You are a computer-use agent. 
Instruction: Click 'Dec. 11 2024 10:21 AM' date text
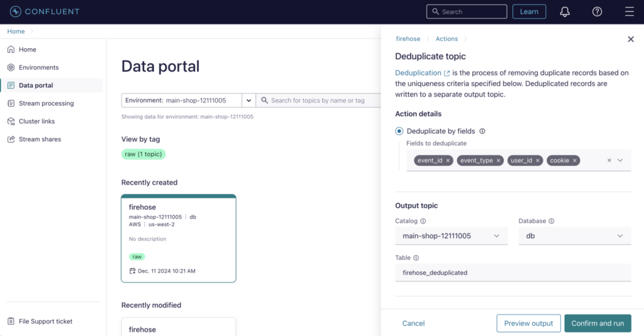[x=166, y=271]
